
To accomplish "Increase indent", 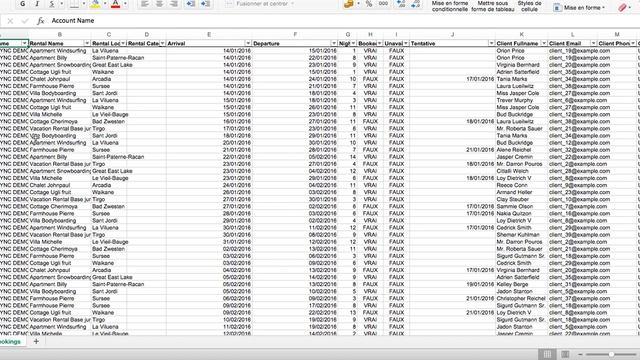I will click(x=205, y=4).
